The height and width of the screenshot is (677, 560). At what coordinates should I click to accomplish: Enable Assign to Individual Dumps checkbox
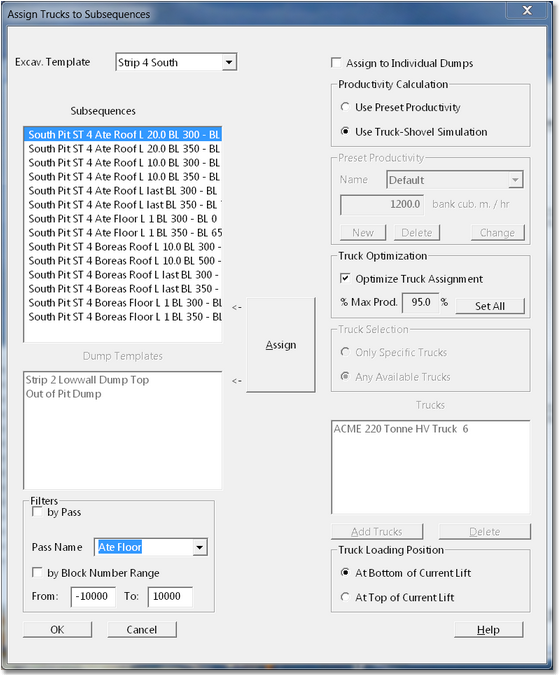tap(336, 63)
